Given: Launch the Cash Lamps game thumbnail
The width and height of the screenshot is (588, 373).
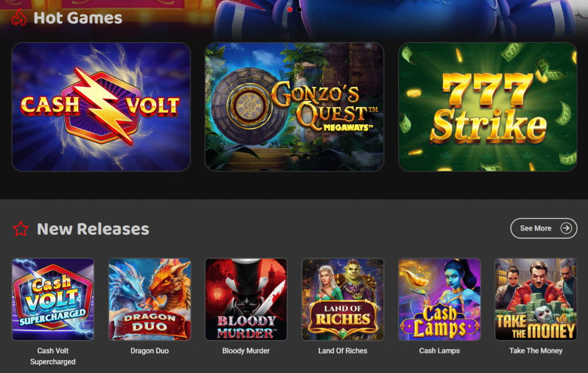Looking at the screenshot, I should pos(439,299).
